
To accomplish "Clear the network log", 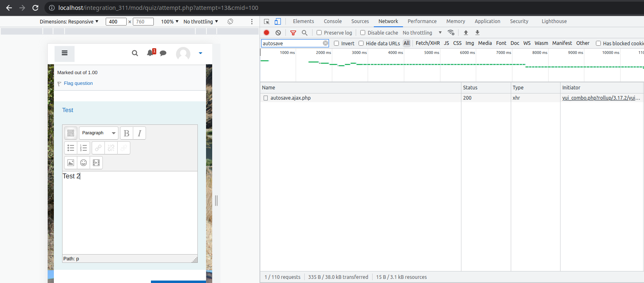I will coord(278,33).
